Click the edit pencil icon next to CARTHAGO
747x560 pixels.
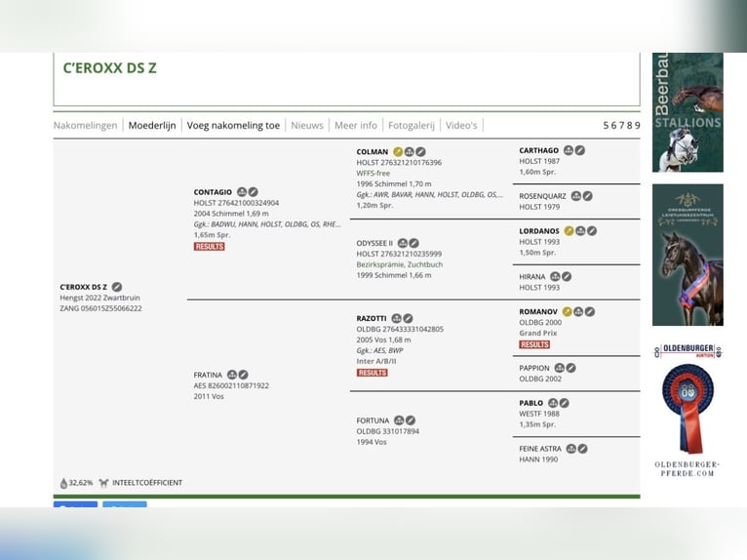point(580,151)
